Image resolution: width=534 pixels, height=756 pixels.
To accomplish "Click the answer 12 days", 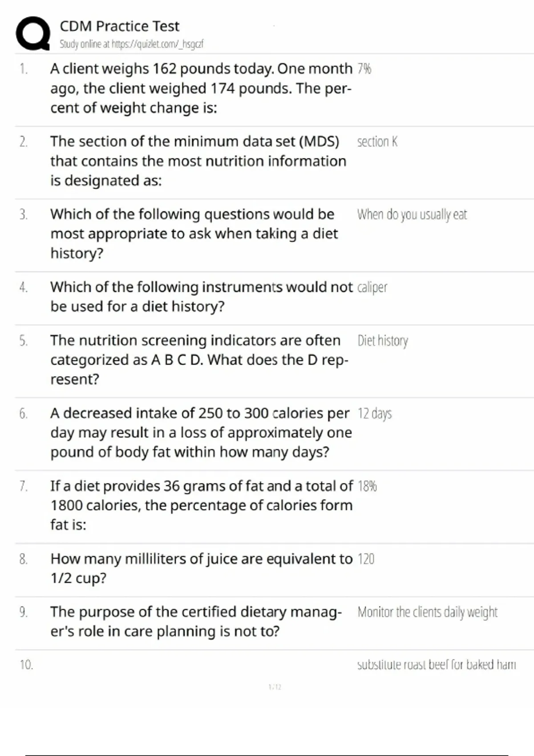I will [x=375, y=413].
